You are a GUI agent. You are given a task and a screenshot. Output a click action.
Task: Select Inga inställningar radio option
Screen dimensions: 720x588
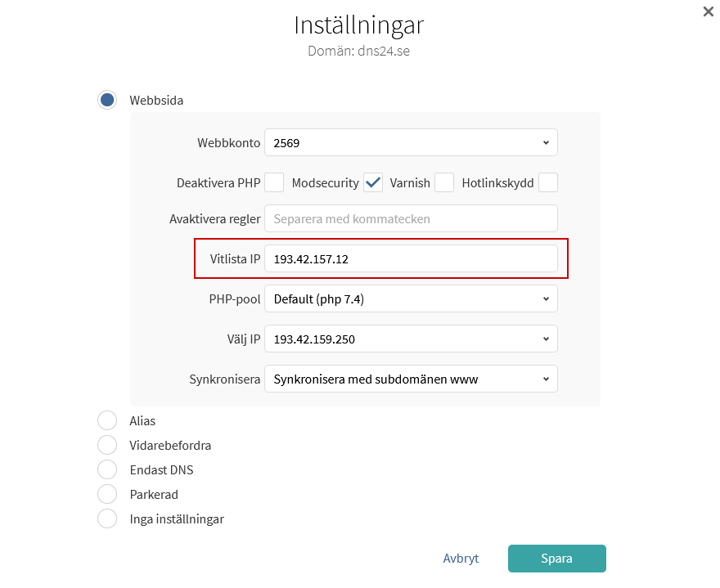(x=107, y=518)
